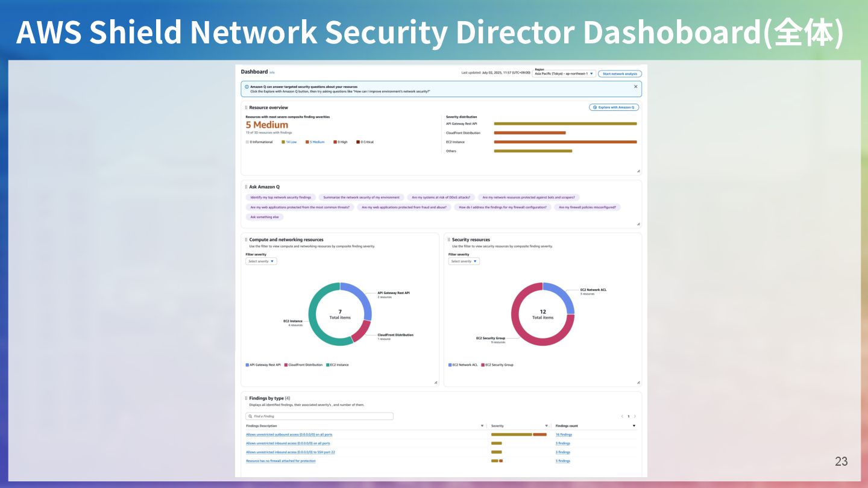
Task: Open 'Allows unrestricted outbound access on all ports' finding
Action: [x=289, y=434]
